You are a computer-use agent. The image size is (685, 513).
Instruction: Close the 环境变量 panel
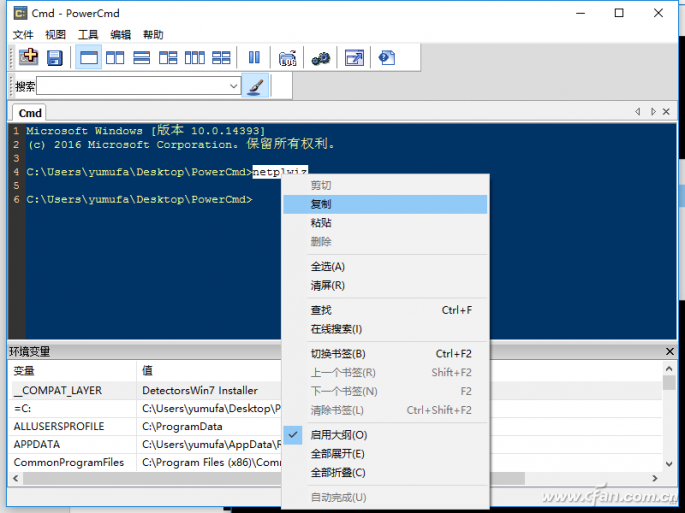click(x=670, y=351)
